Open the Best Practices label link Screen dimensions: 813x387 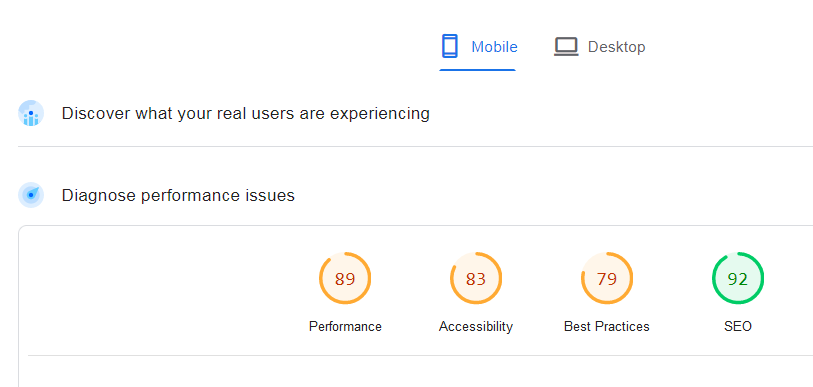click(x=607, y=326)
